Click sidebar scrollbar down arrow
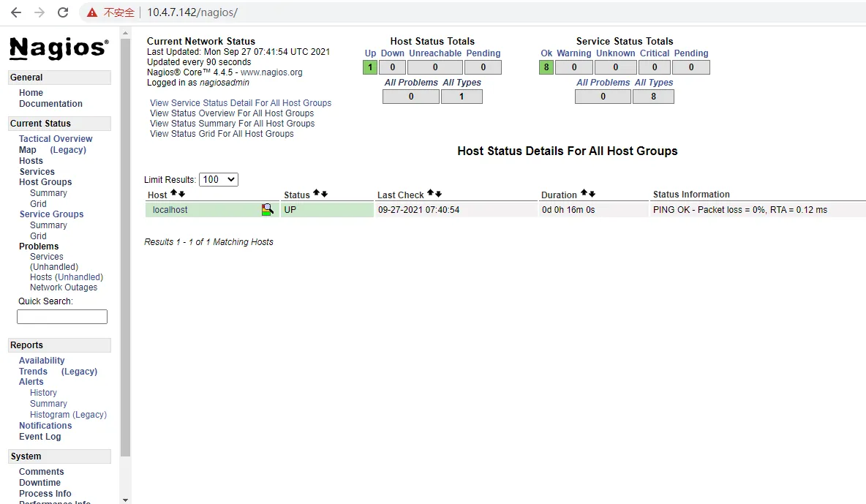 click(125, 500)
